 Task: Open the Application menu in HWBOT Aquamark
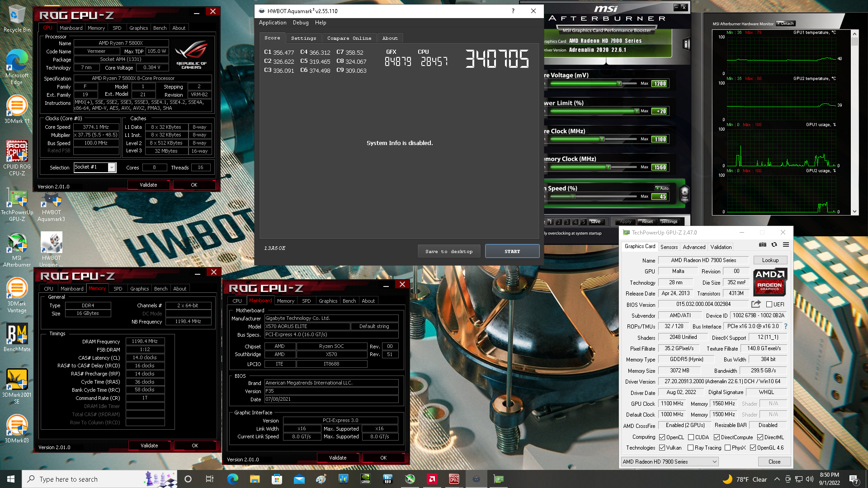(273, 23)
